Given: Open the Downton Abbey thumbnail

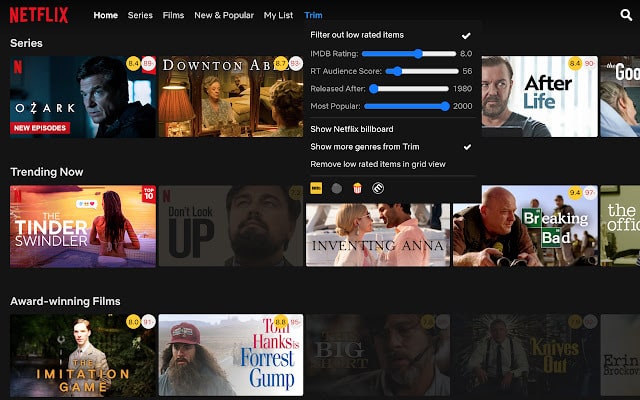Looking at the screenshot, I should pos(231,97).
